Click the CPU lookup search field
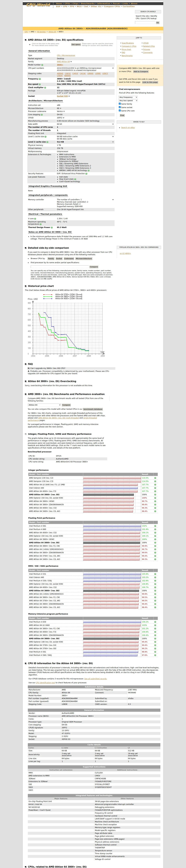186x868 pixels. coord(145,23)
